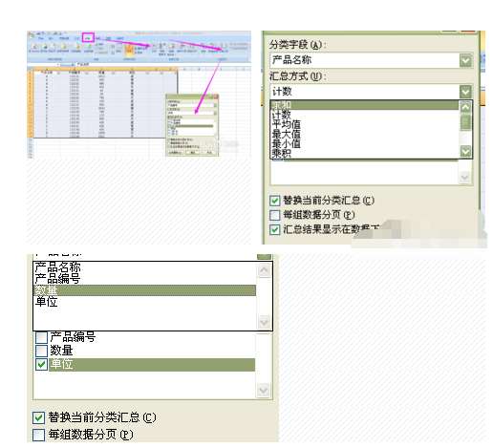Click the pink-highlighted Data ribbon tab
The height and width of the screenshot is (448, 493).
[88, 37]
